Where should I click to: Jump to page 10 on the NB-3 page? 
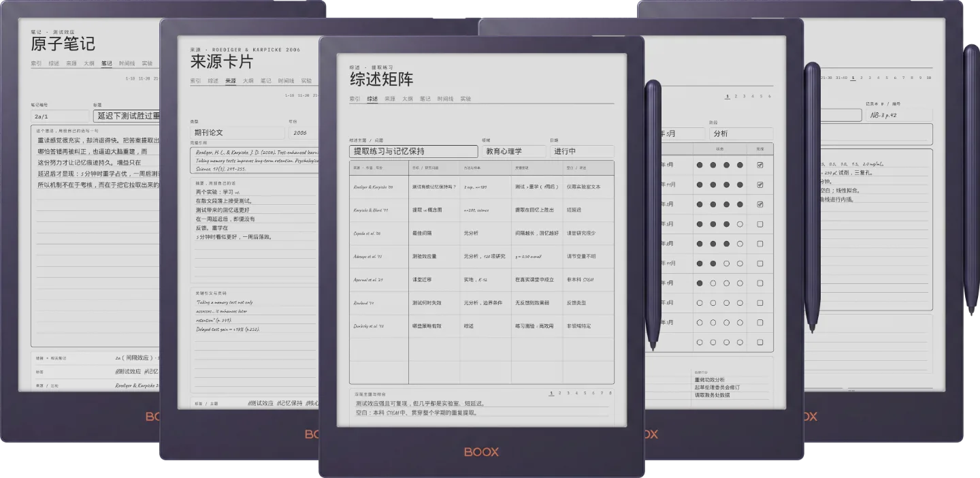pos(929,78)
